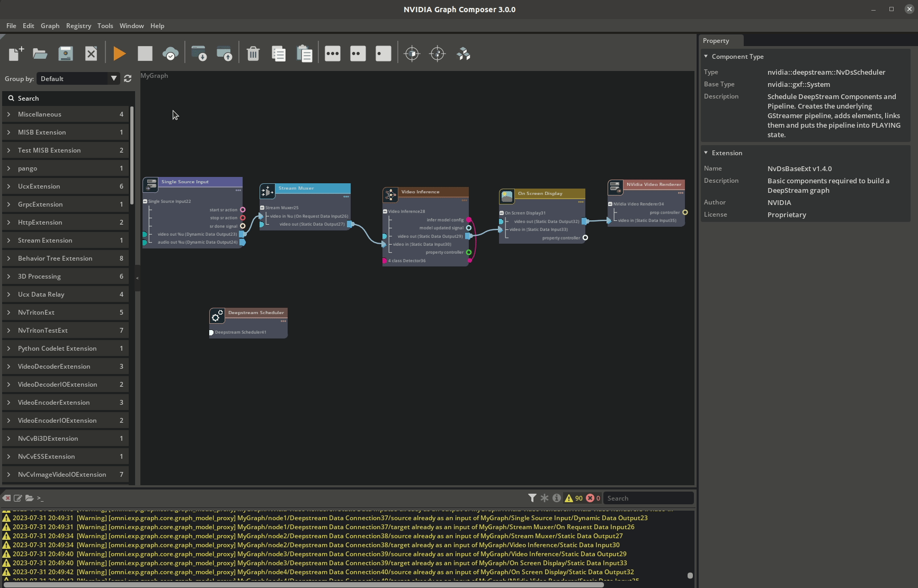Toggle the info messages log filter

tap(557, 498)
